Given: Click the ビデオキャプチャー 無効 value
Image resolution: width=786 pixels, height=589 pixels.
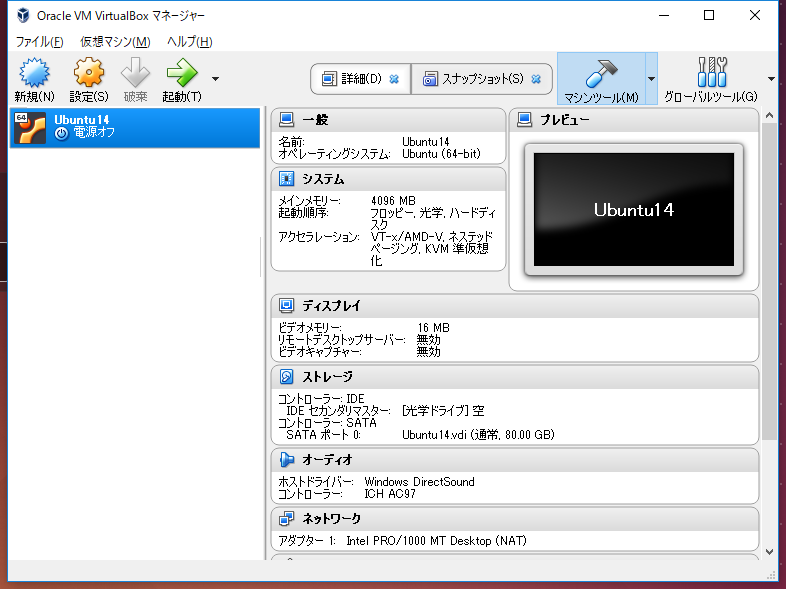Looking at the screenshot, I should click(429, 352).
